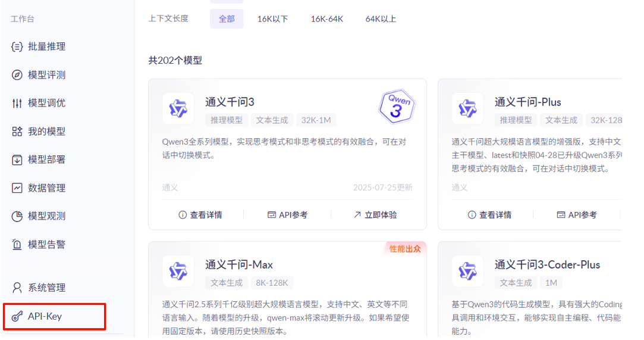Click the 数据管理 chart icon
The height and width of the screenshot is (340, 644).
pos(17,188)
